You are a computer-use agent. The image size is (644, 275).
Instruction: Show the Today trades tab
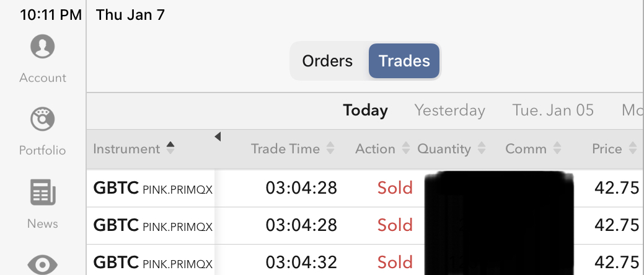(365, 110)
